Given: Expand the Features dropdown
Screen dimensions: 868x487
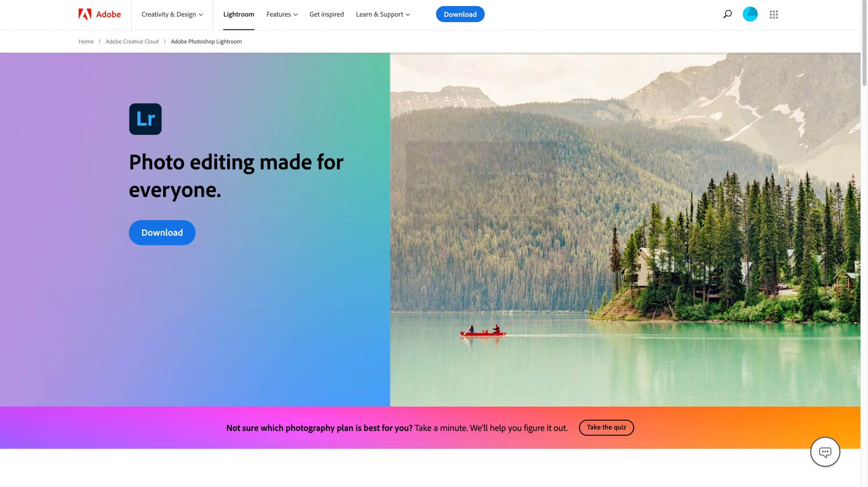Looking at the screenshot, I should tap(282, 14).
